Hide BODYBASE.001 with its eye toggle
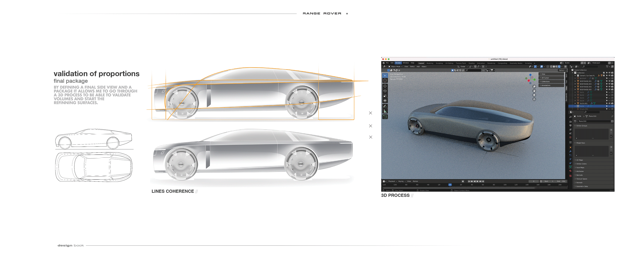The height and width of the screenshot is (258, 644). (610, 81)
